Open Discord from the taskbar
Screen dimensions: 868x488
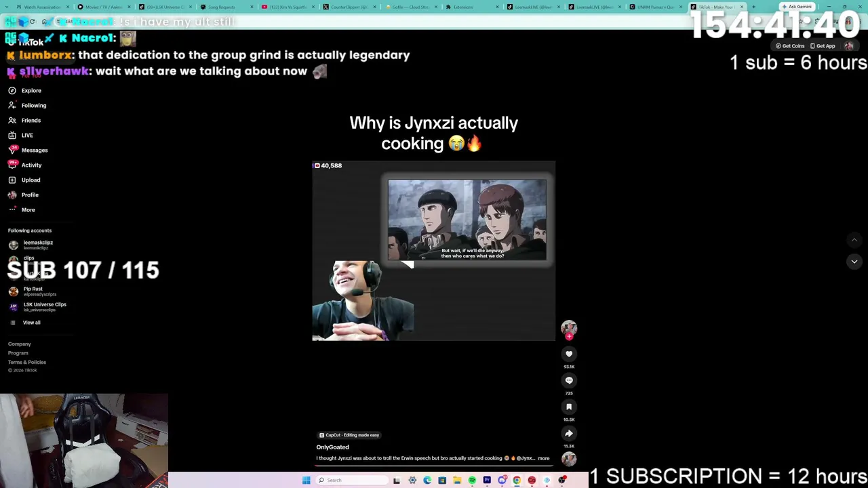tap(502, 481)
